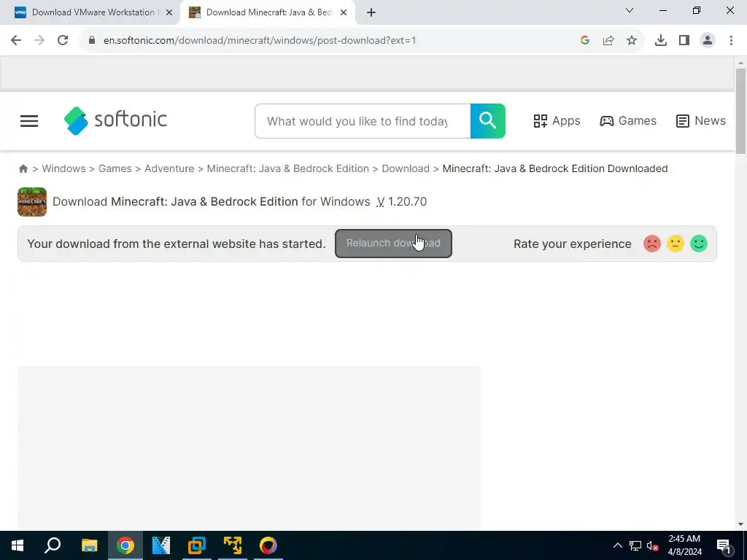747x560 pixels.
Task: Open the notification center icon
Action: coord(724,545)
